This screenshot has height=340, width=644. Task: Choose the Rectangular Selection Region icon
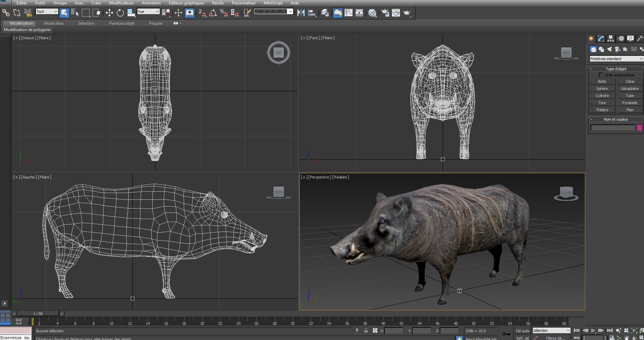(86, 13)
